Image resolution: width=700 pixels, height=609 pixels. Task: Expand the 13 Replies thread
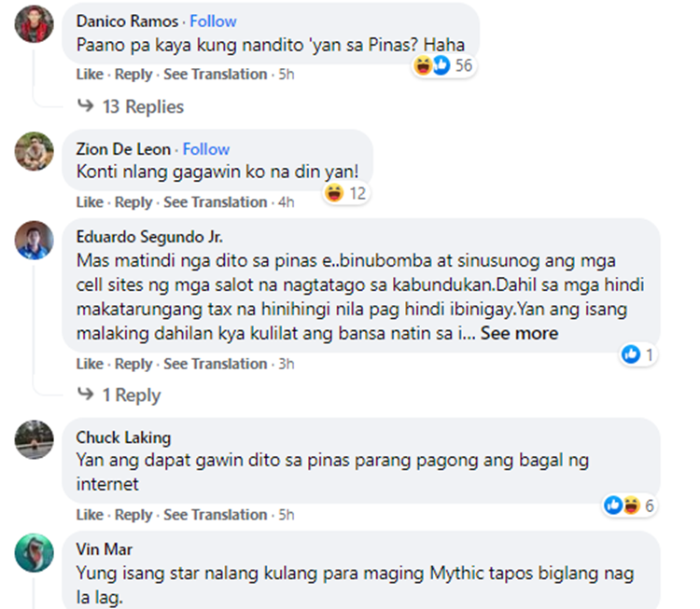click(131, 106)
